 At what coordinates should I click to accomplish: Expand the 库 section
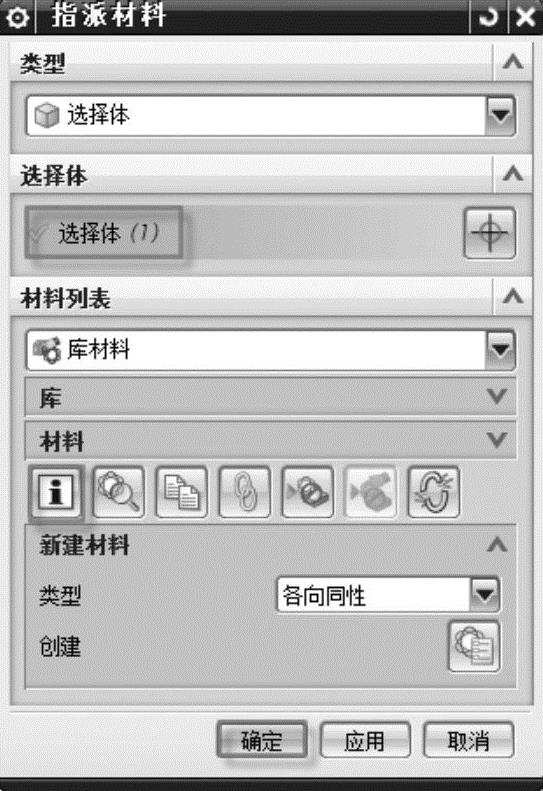(270, 398)
